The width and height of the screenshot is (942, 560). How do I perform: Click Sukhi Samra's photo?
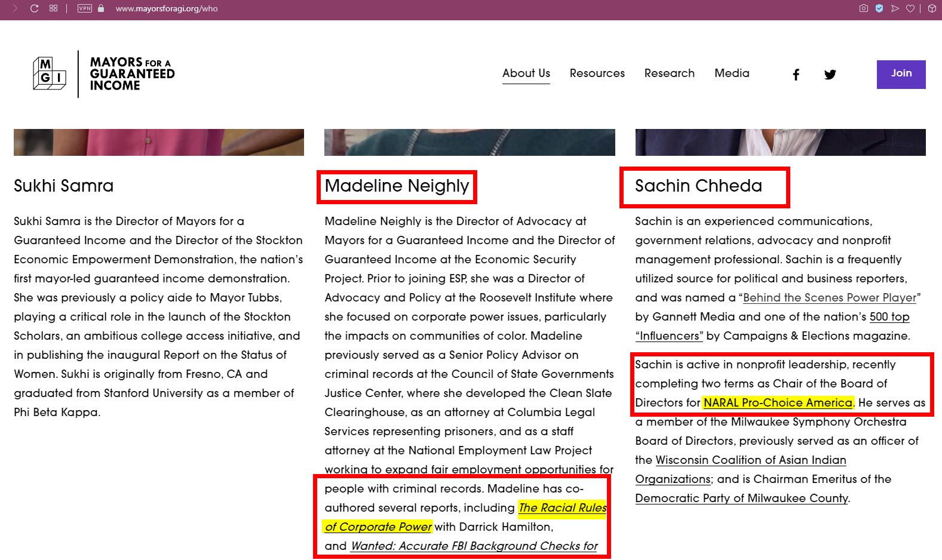tap(159, 142)
